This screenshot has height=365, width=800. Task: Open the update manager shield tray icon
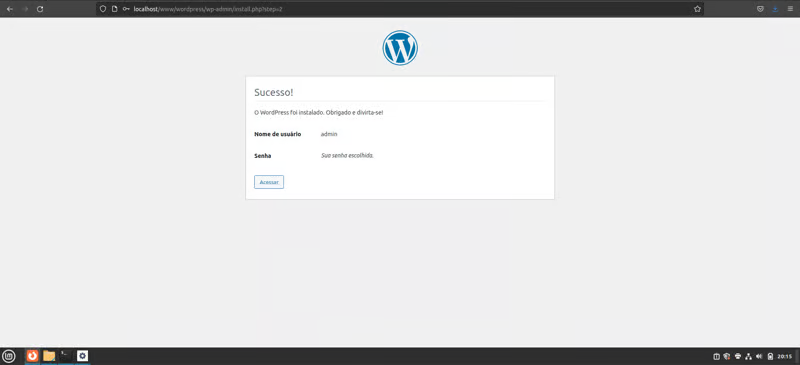coord(727,356)
